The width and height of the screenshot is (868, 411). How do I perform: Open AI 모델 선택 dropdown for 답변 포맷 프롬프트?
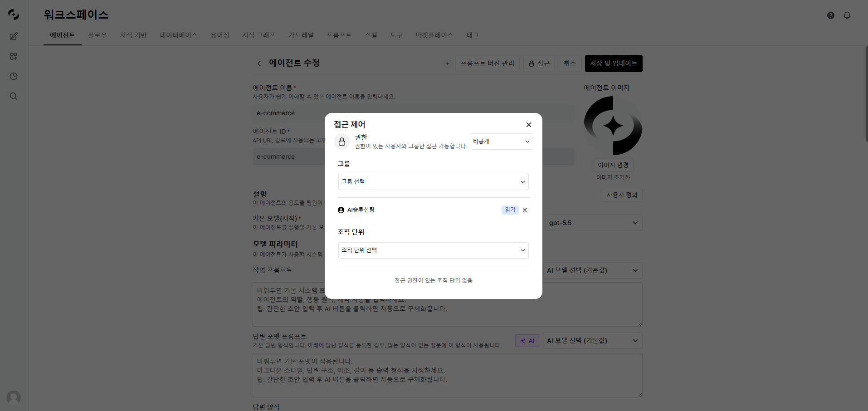[593, 341]
